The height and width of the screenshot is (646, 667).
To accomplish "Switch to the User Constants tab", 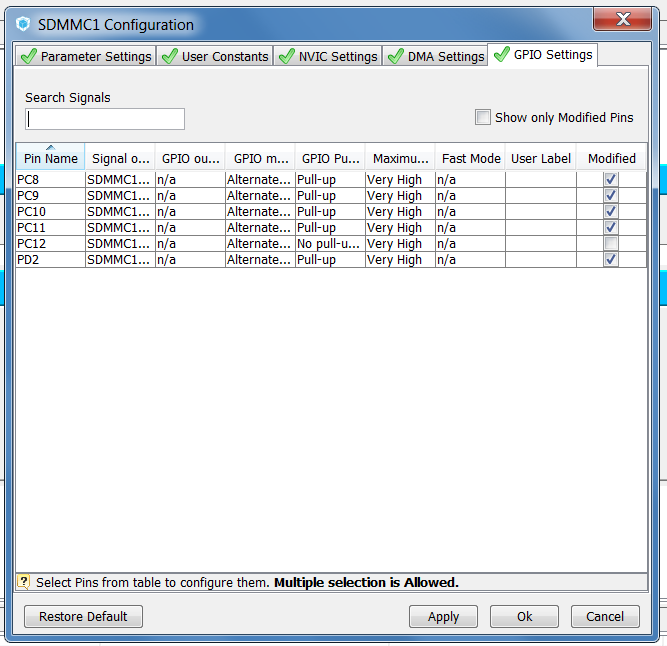I will click(215, 56).
